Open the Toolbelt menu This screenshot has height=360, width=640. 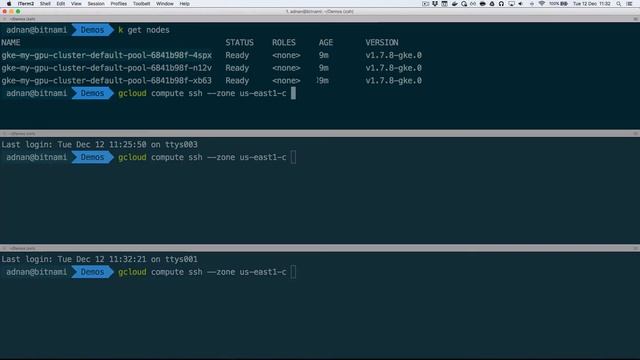[141, 4]
